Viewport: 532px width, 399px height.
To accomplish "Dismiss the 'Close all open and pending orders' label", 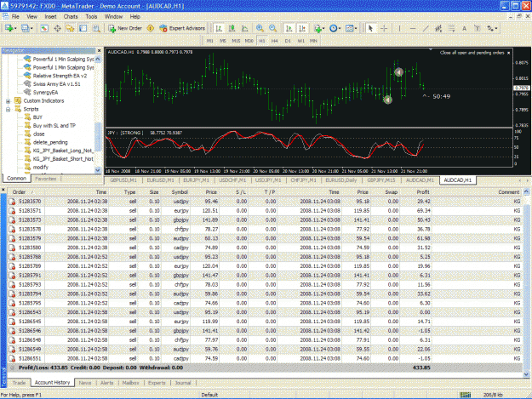I will click(508, 53).
